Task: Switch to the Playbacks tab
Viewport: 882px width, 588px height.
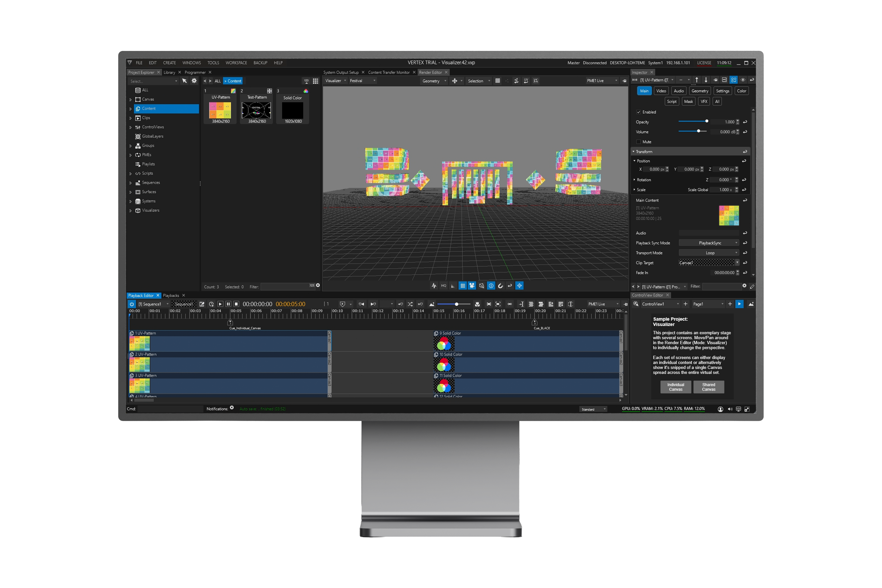Action: 171,295
